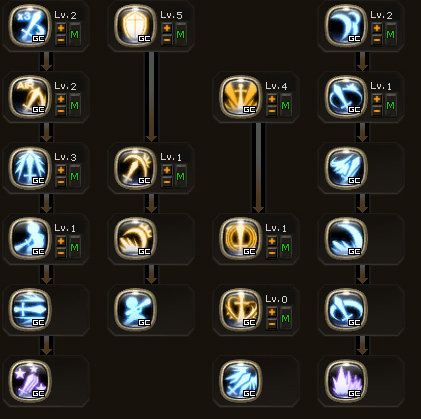Max the golden ringed sword Lv.1 skill
This screenshot has width=421, height=419.
point(286,247)
